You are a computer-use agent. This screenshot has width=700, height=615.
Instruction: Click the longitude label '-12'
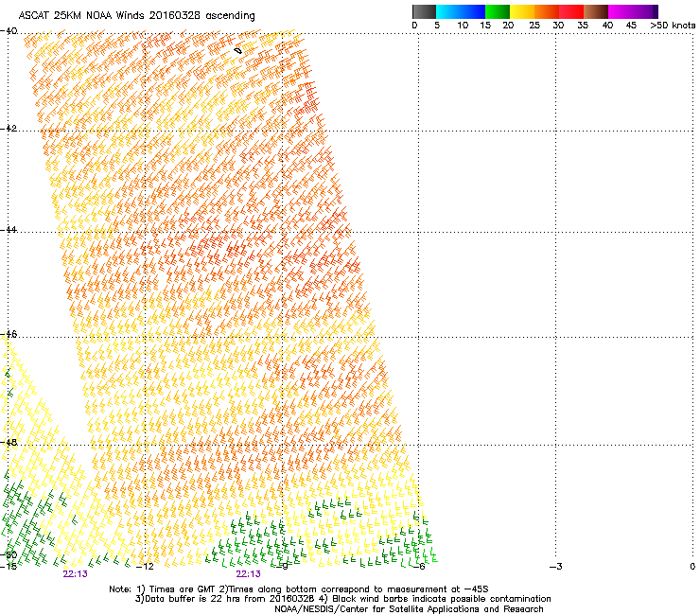(145, 567)
